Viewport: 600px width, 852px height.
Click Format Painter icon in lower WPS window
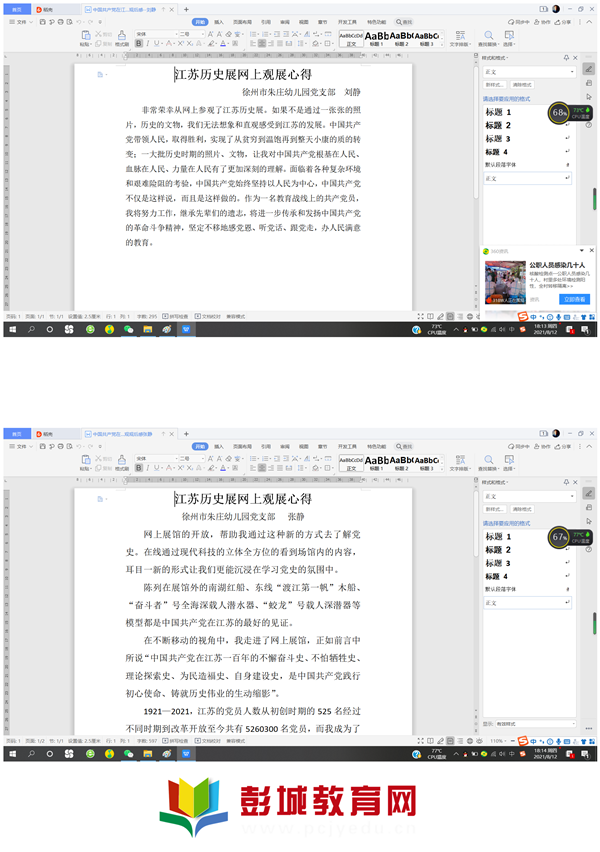(122, 460)
